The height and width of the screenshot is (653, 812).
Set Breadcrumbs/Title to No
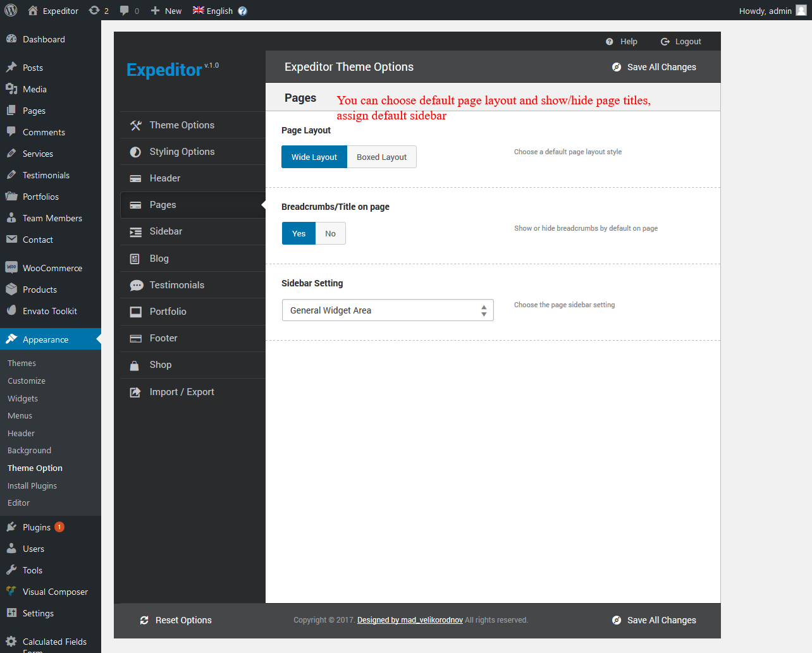point(330,233)
